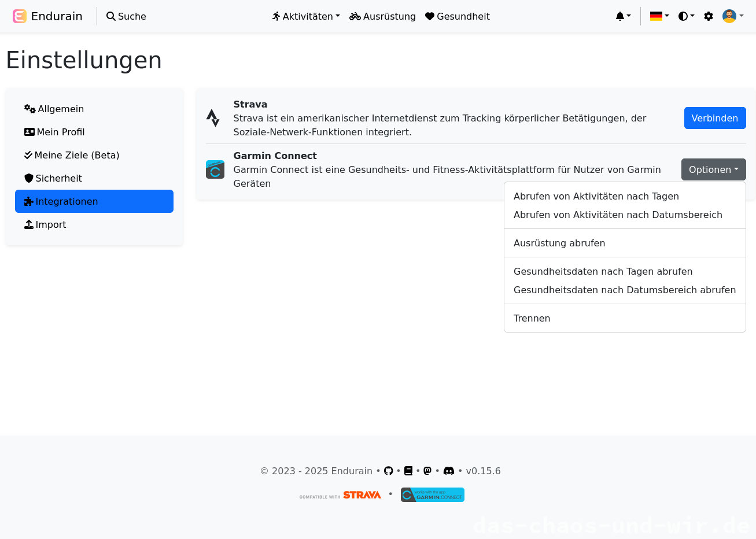Open the Discord icon in footer
756x539 pixels.
(449, 471)
